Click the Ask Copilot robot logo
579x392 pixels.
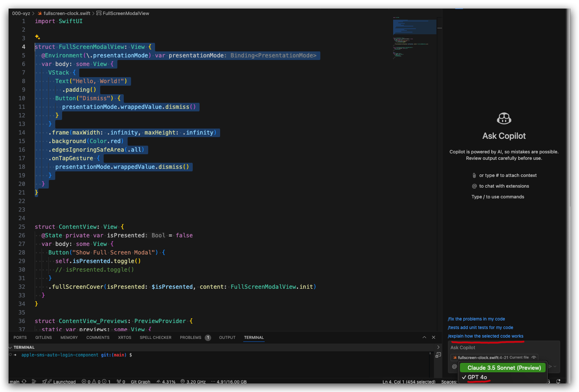(504, 118)
